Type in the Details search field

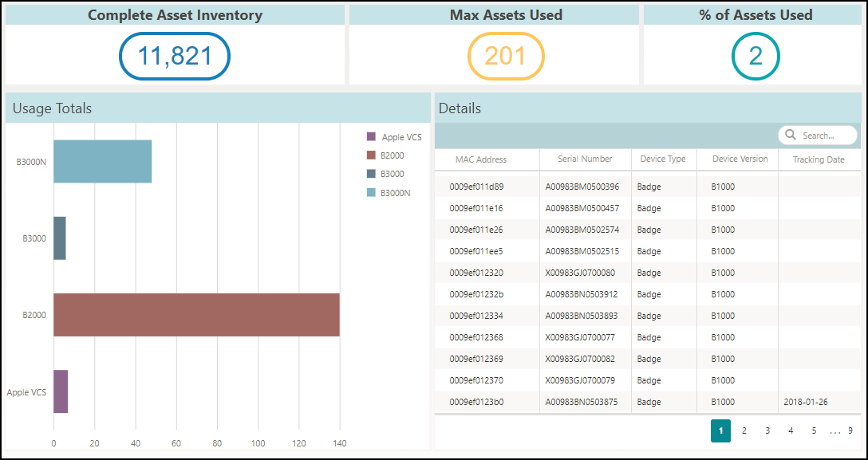click(x=826, y=136)
